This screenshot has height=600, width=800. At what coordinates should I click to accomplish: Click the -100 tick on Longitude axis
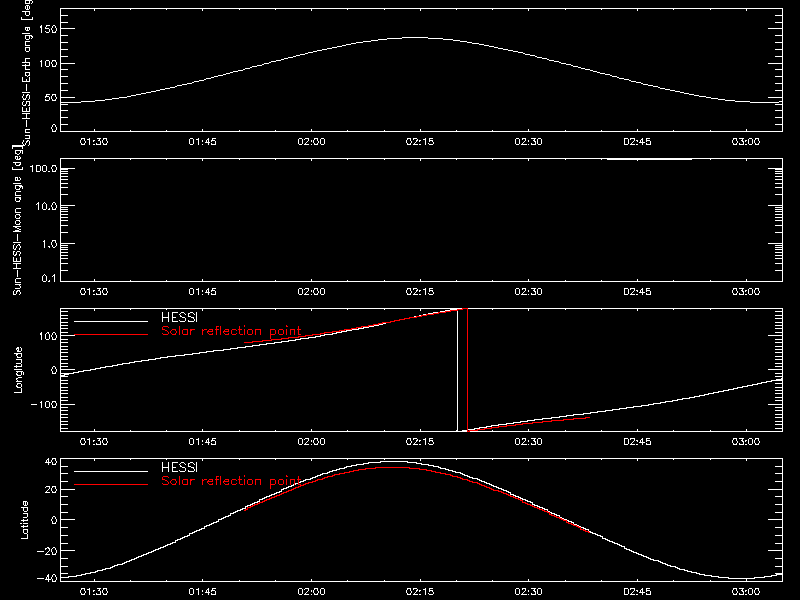click(x=44, y=404)
